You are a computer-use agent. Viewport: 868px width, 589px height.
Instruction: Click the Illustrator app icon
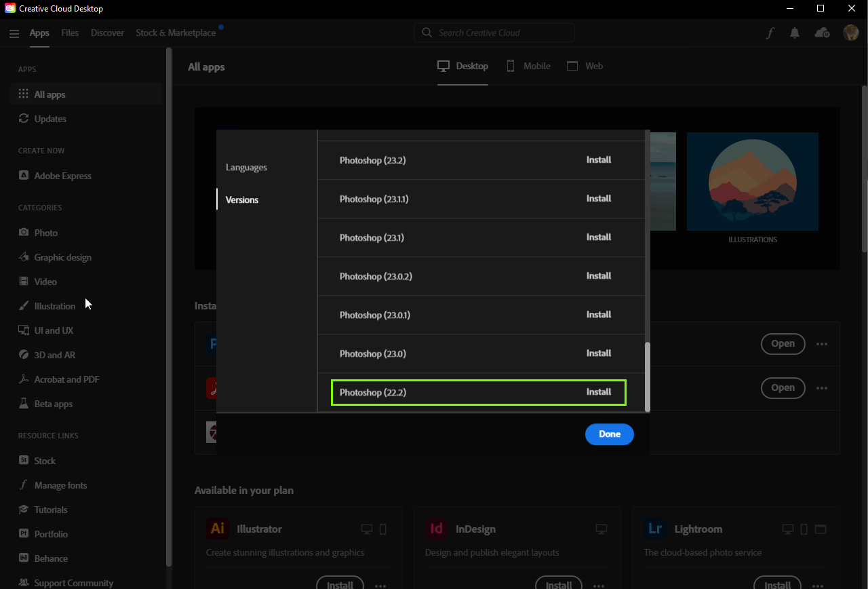point(218,529)
